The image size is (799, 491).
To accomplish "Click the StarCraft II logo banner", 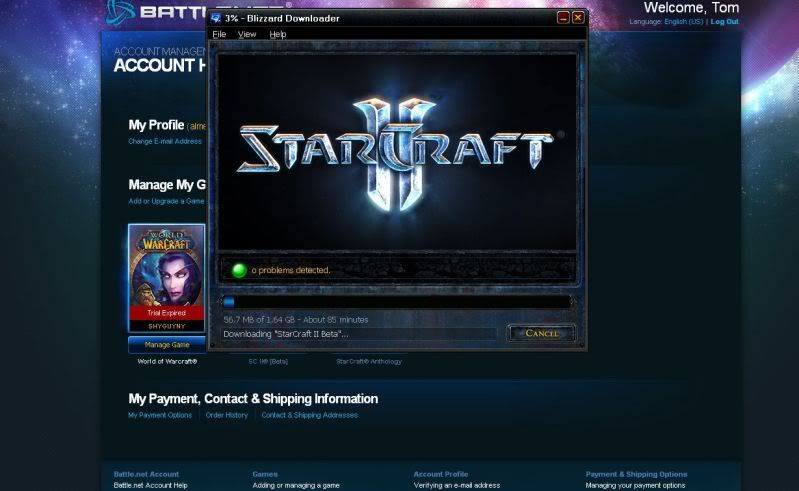I will [x=397, y=152].
